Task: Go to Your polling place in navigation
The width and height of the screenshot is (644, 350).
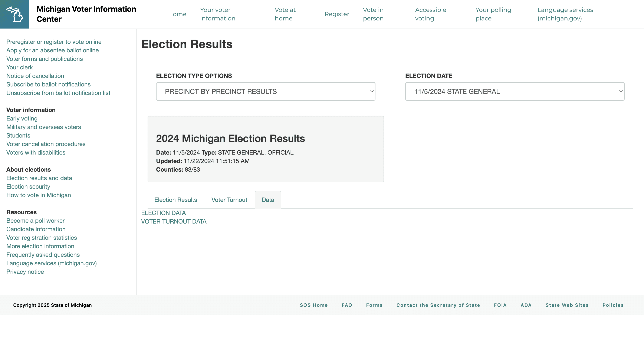Action: pos(493,14)
